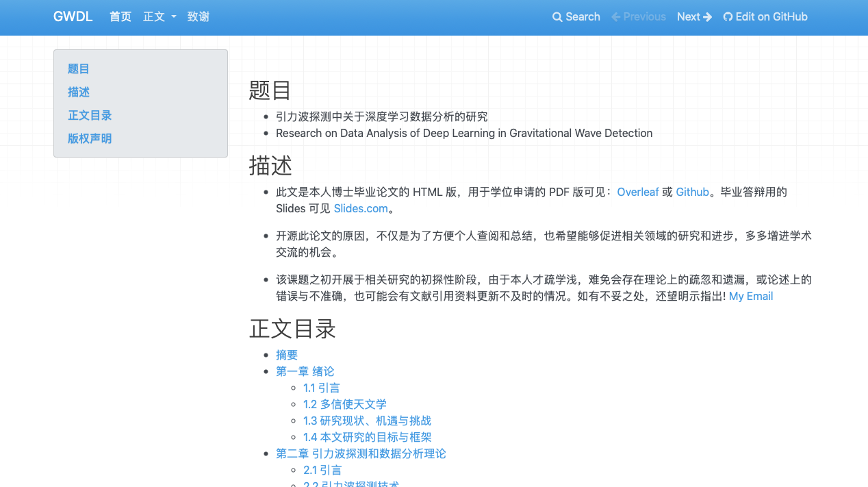Screen dimensions: 868x487
Task: Open the Slides.com link
Action: pos(361,208)
